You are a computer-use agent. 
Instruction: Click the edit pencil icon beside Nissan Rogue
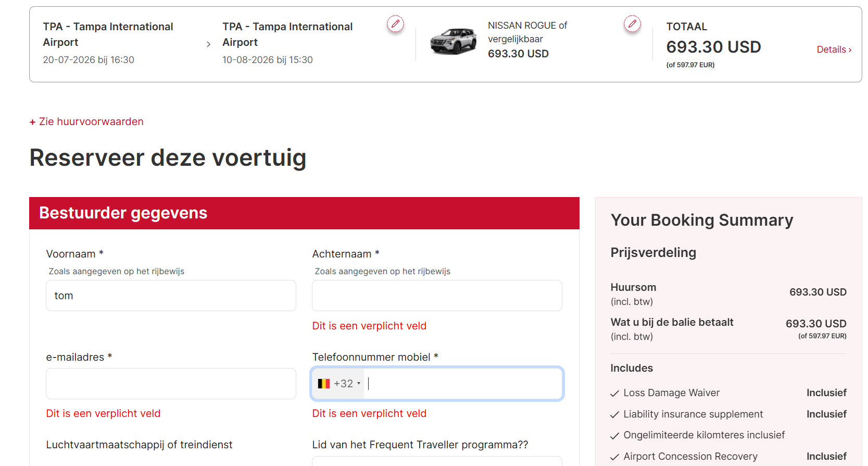[632, 23]
